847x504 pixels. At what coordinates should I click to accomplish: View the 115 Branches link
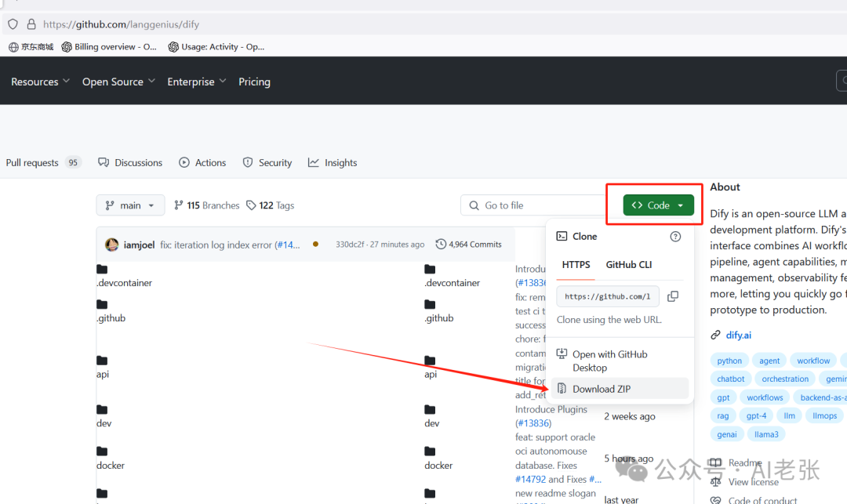207,205
